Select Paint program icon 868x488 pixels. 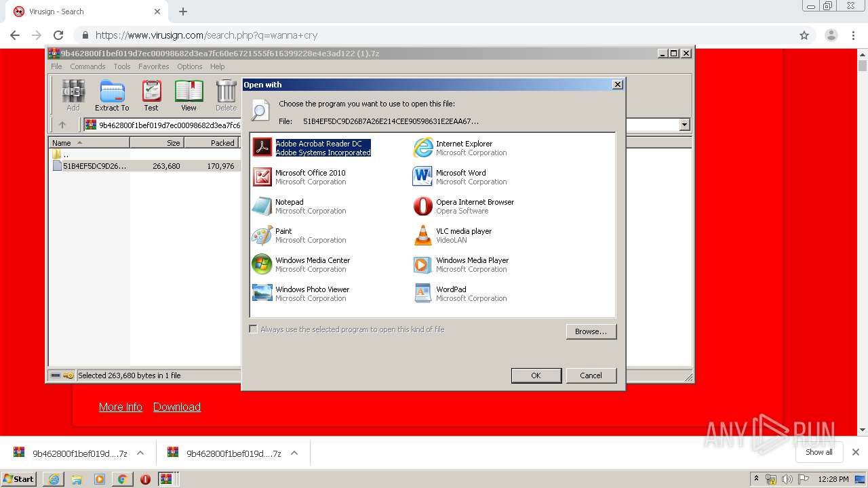(262, 235)
